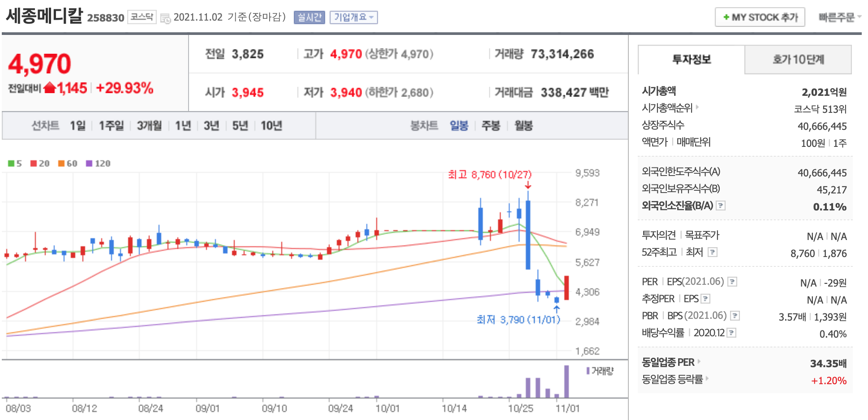
Task: Click the MY STOCK 추가 button
Action: (760, 17)
